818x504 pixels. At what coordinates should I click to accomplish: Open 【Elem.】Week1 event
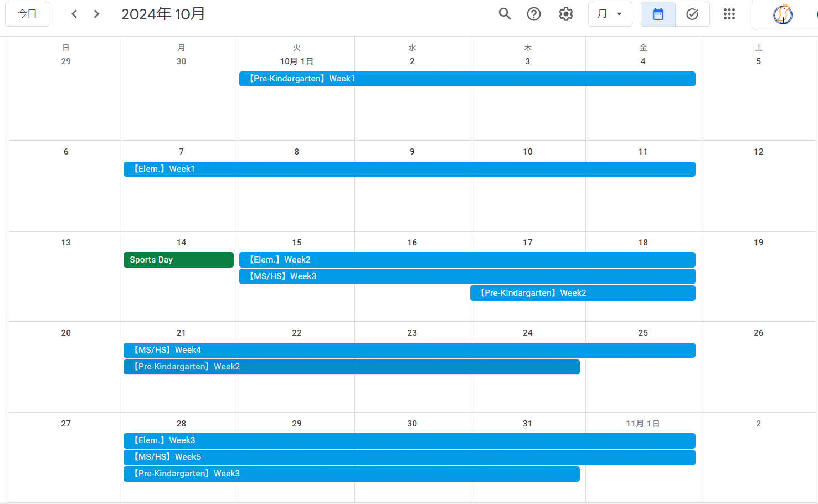pos(409,169)
